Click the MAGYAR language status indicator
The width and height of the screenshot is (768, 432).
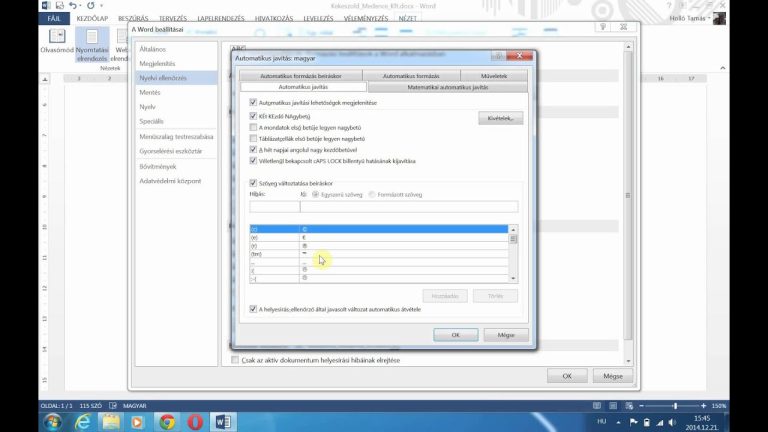click(135, 406)
